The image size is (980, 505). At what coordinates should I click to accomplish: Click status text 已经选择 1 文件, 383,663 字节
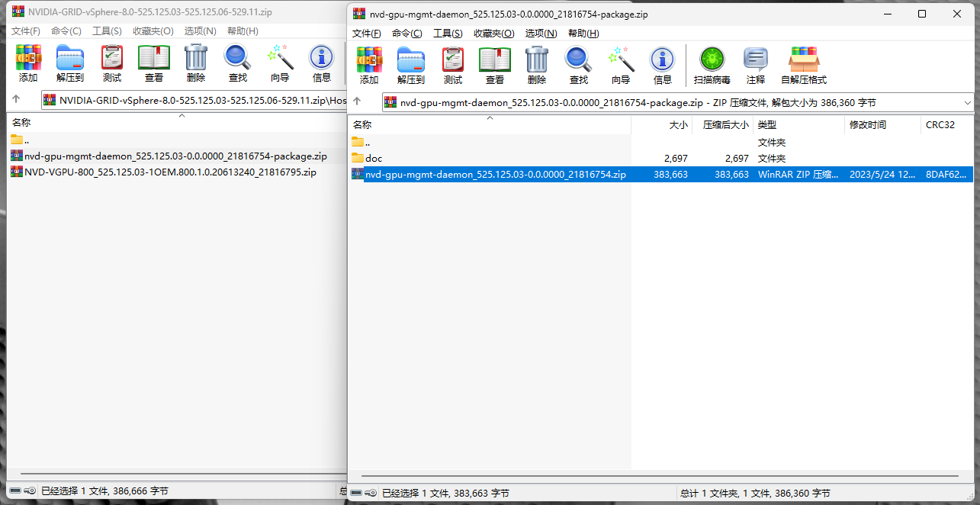coord(446,494)
